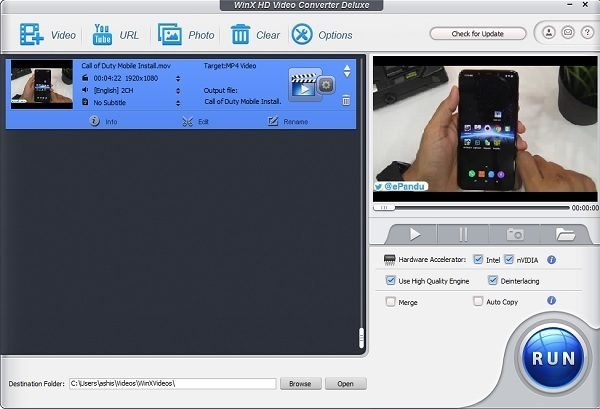This screenshot has width=600, height=409.
Task: Click the hardware accelerator chip icon
Action: click(x=390, y=260)
